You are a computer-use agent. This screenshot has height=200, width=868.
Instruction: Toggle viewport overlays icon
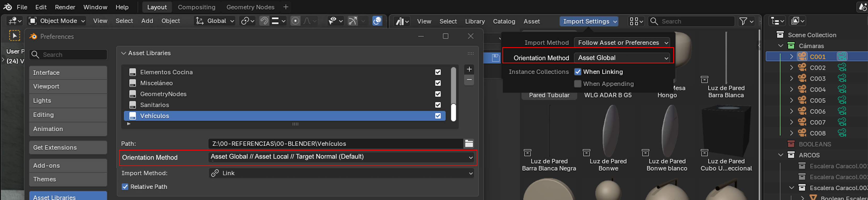click(377, 21)
